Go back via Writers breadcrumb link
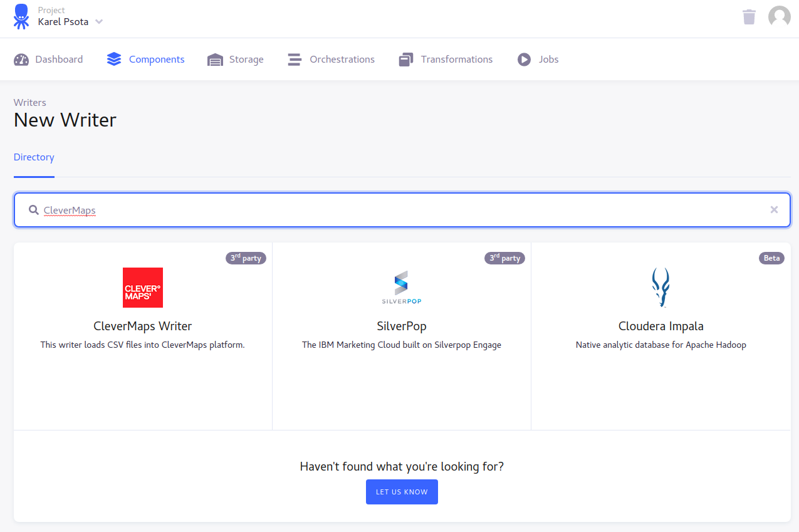This screenshot has width=799, height=532. pyautogui.click(x=30, y=103)
